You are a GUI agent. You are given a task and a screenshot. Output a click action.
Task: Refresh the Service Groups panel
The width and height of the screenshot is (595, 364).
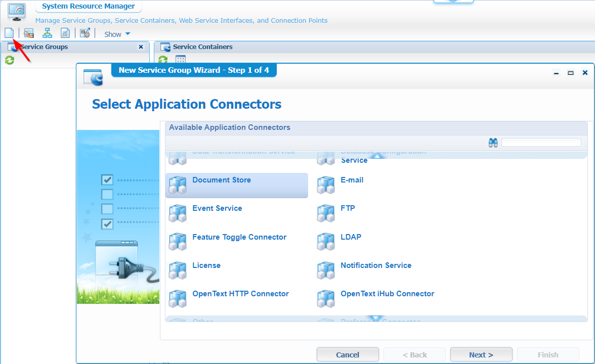(9, 60)
